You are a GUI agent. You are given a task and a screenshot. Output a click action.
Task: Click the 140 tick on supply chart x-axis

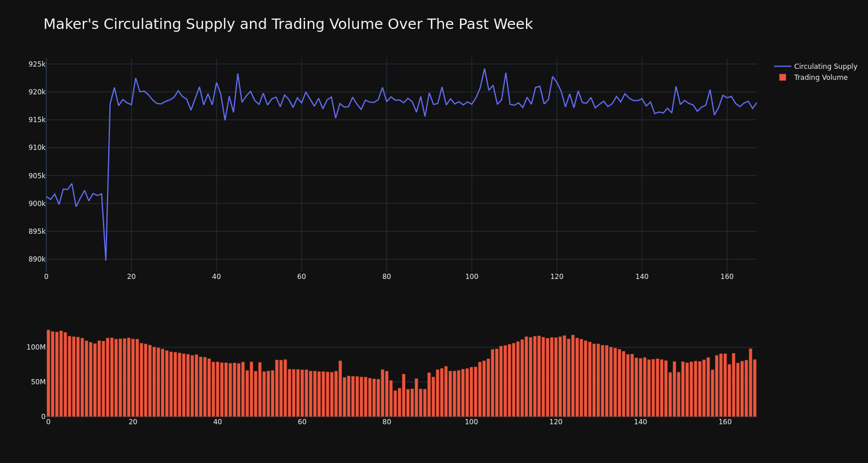coord(642,277)
